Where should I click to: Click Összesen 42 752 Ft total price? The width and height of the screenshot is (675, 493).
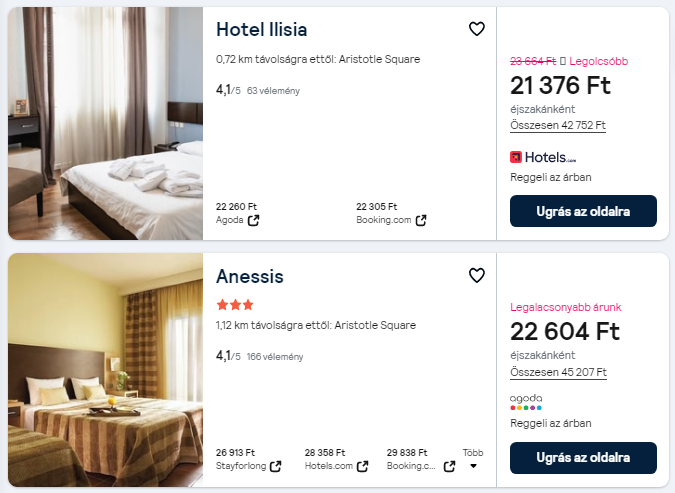click(558, 126)
